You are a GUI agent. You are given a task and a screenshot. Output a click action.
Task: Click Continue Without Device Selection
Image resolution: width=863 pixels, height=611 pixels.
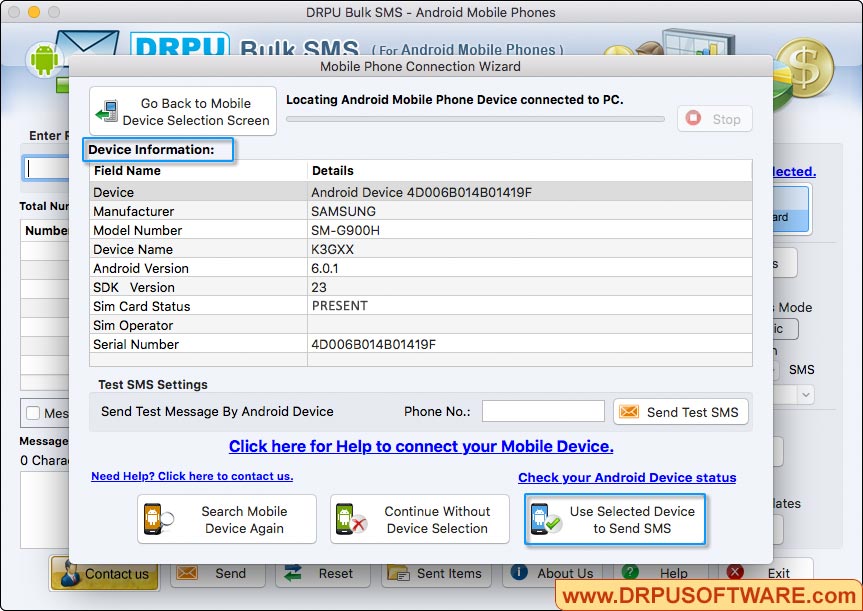(x=419, y=518)
